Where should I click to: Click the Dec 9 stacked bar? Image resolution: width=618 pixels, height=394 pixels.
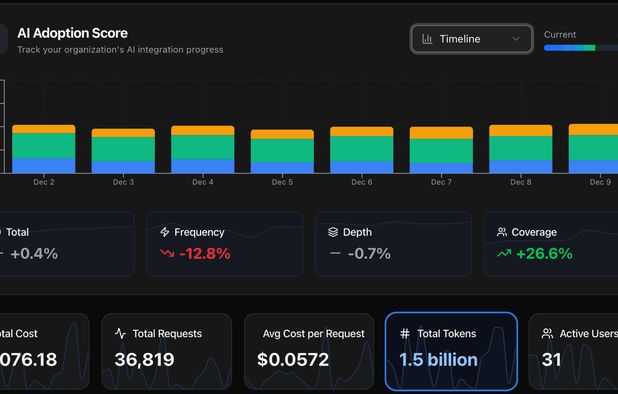coord(593,149)
